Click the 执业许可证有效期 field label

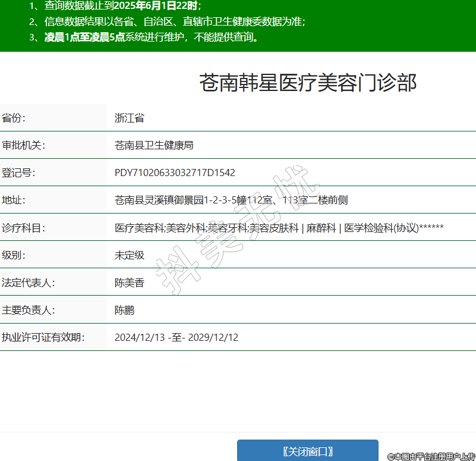pos(43,337)
